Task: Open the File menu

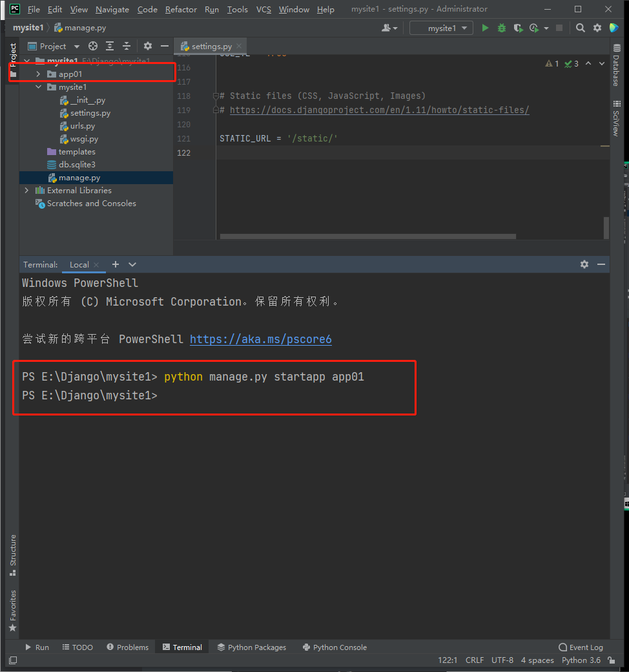Action: pos(34,10)
